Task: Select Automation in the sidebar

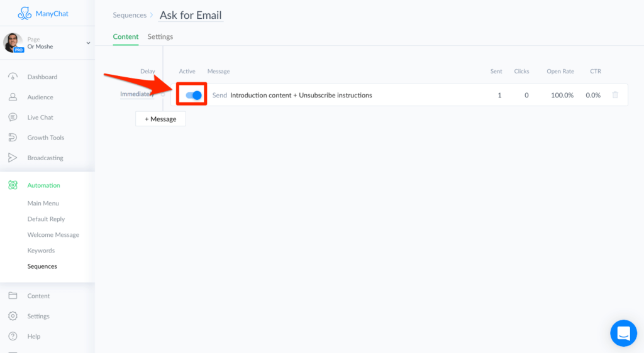Action: (x=43, y=185)
